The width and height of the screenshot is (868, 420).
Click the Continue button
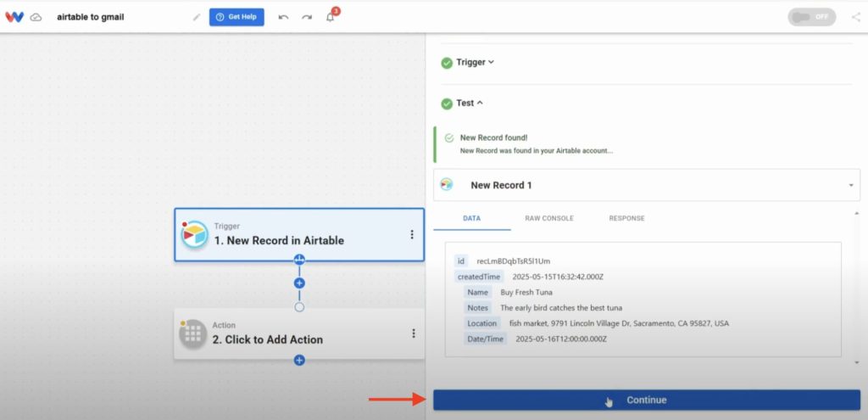click(x=647, y=400)
